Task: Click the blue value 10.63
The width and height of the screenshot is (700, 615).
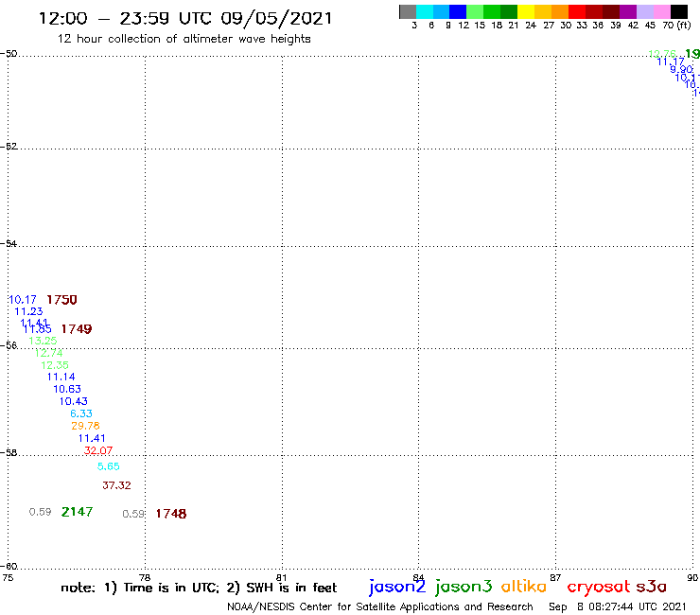Action: point(67,390)
